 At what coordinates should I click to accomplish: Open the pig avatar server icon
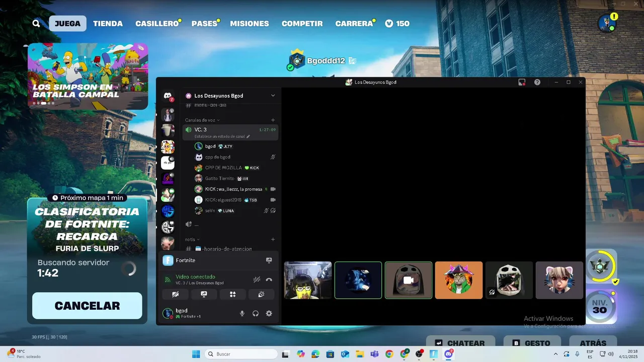(x=168, y=243)
